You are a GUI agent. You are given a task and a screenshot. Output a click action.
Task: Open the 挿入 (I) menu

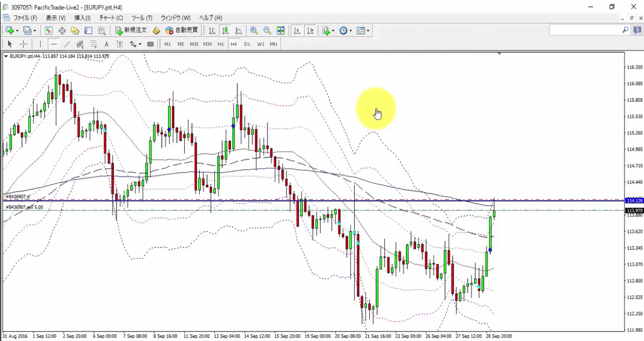(82, 18)
